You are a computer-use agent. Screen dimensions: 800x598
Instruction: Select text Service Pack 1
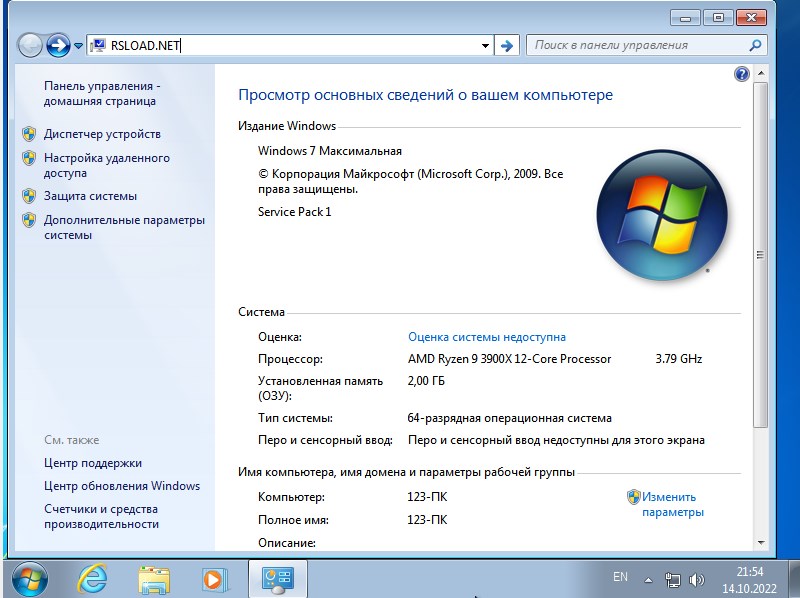[x=294, y=212]
